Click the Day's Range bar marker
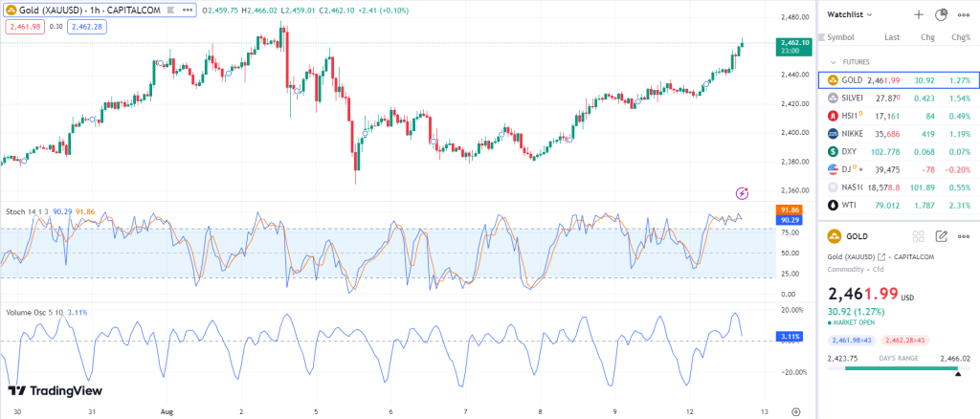 [957, 373]
